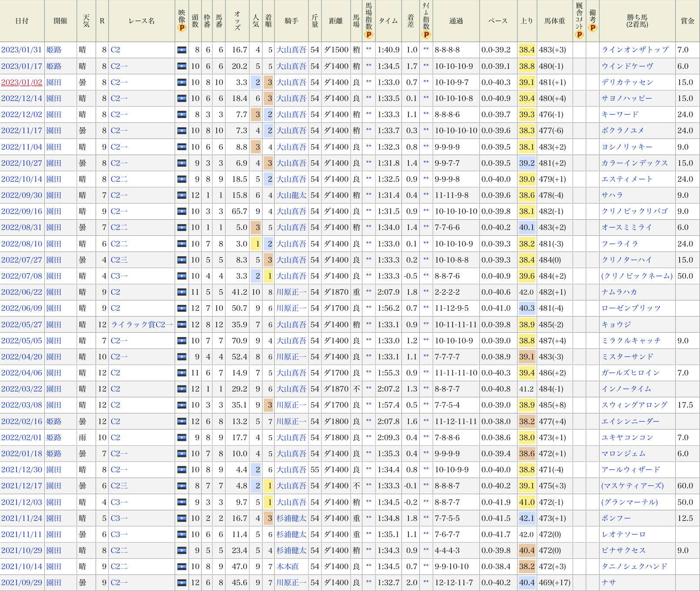The image size is (700, 591).
Task: Click premium P icon under 馬場指数 header
Action: coord(368,35)
